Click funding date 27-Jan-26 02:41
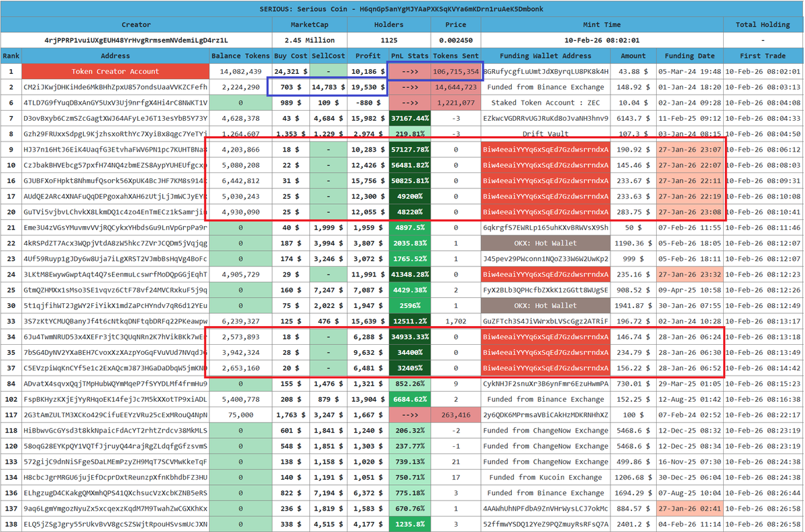The image size is (805, 532). click(690, 509)
